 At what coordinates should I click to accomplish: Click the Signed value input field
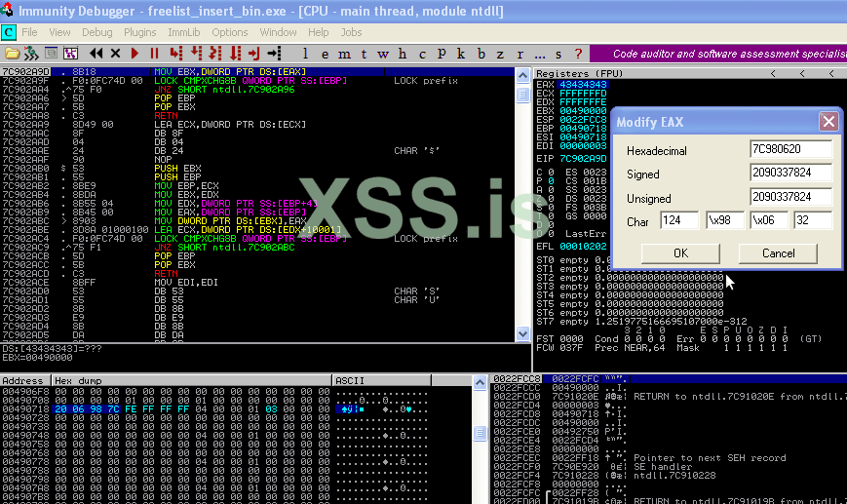click(x=790, y=174)
